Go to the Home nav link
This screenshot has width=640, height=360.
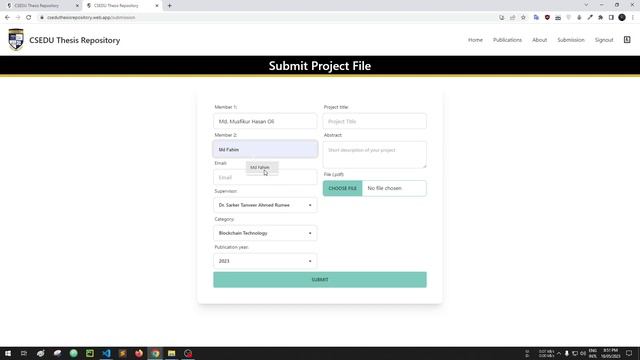475,40
